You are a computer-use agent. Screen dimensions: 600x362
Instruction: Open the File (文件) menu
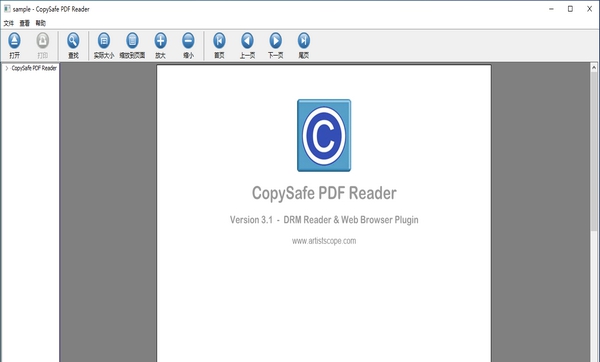(9, 23)
